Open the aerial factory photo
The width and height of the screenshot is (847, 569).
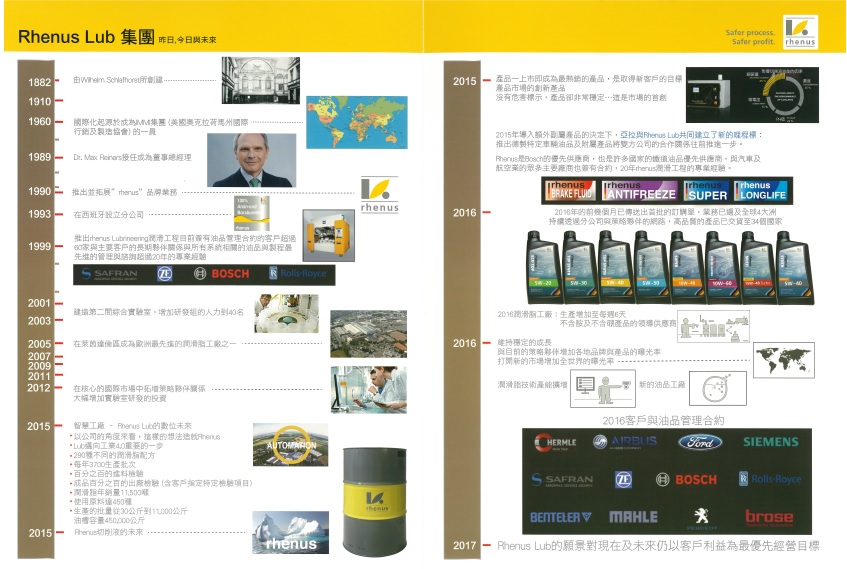click(x=368, y=334)
